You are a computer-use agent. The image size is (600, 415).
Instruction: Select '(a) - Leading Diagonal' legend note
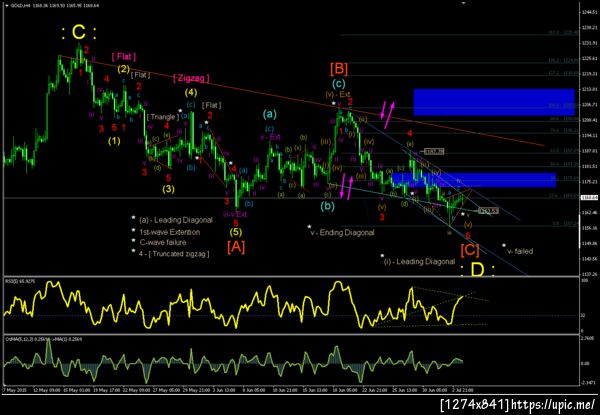pyautogui.click(x=176, y=220)
